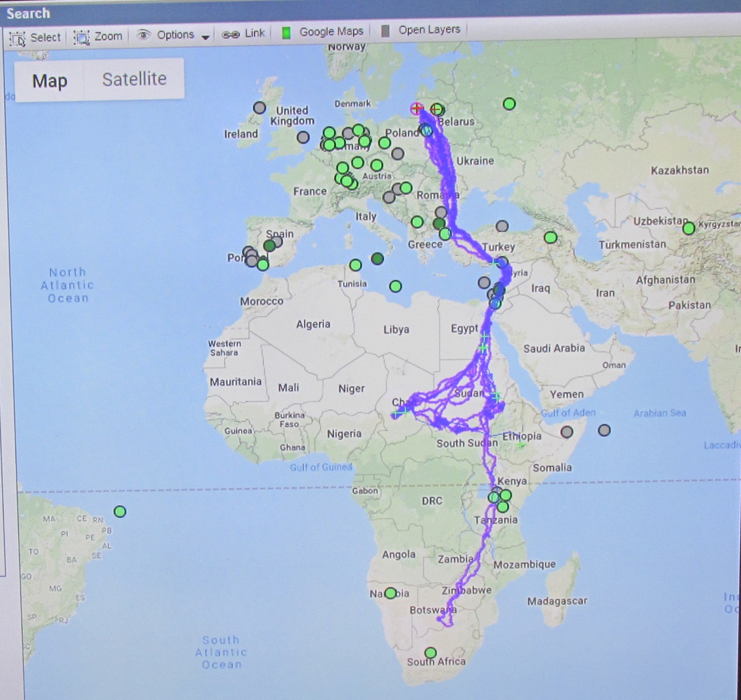Click green marker east of Turkey
741x700 pixels.
click(550, 237)
